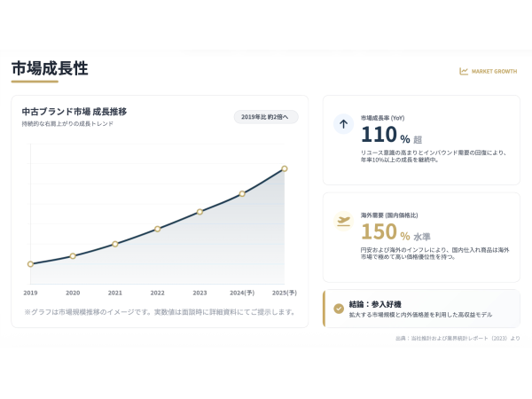
Task: Click the 結論：参入好機 conclusion card
Action: (x=421, y=309)
